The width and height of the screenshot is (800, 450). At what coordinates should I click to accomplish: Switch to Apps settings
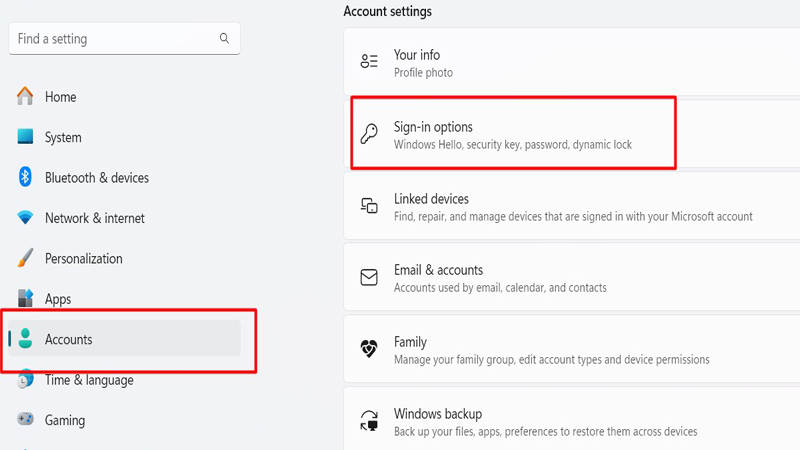[x=58, y=299]
